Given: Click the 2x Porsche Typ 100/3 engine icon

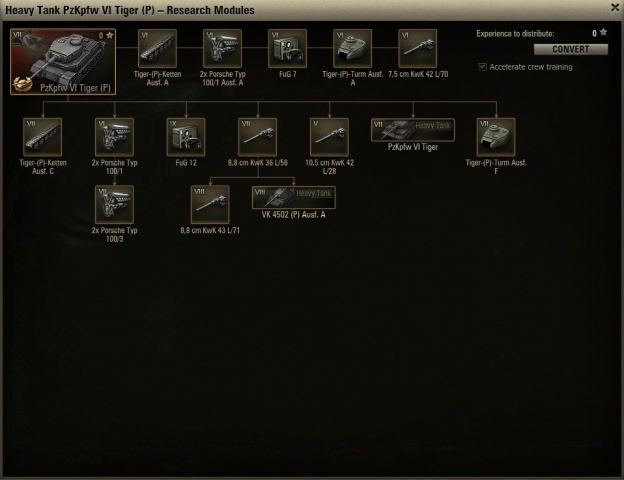Looking at the screenshot, I should click(x=115, y=205).
